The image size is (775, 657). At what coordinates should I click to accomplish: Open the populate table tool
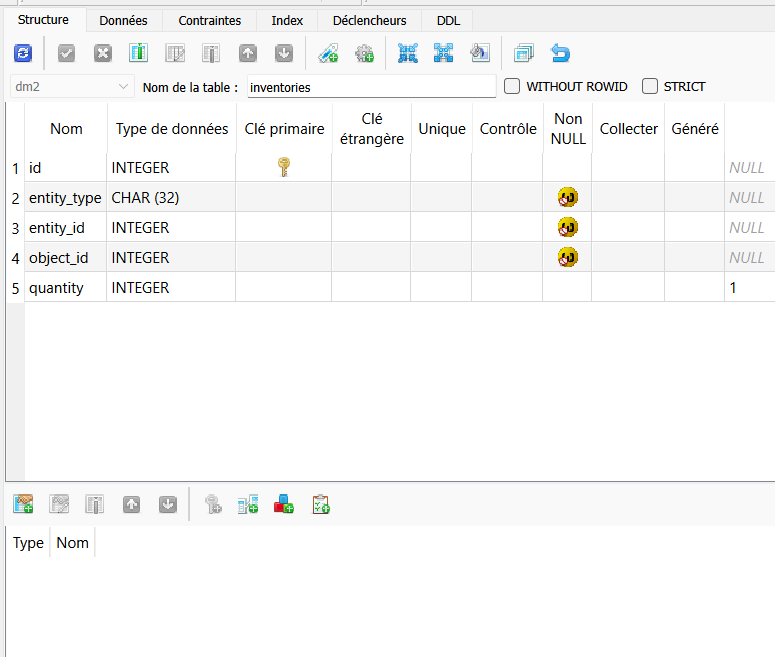(x=480, y=53)
